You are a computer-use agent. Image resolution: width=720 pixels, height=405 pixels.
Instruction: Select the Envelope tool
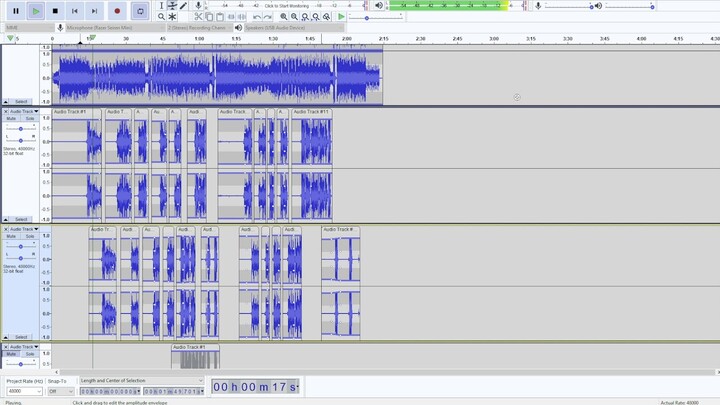pos(172,6)
